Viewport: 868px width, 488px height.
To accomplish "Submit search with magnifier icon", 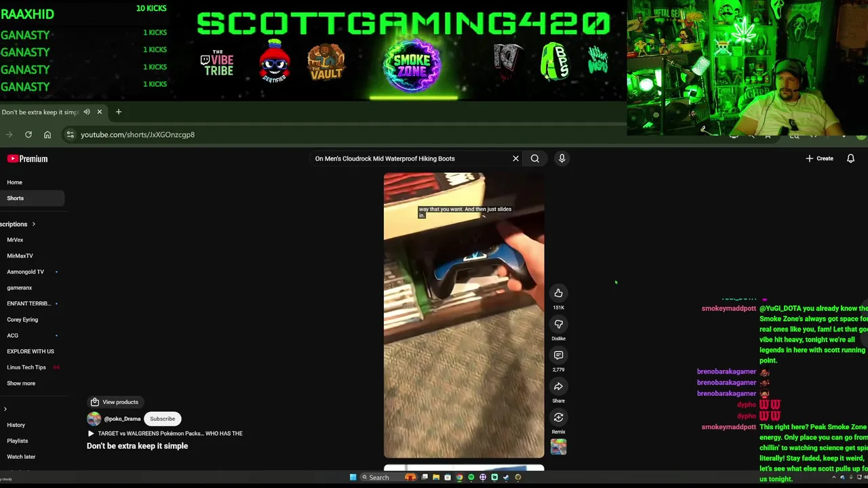I will (535, 159).
